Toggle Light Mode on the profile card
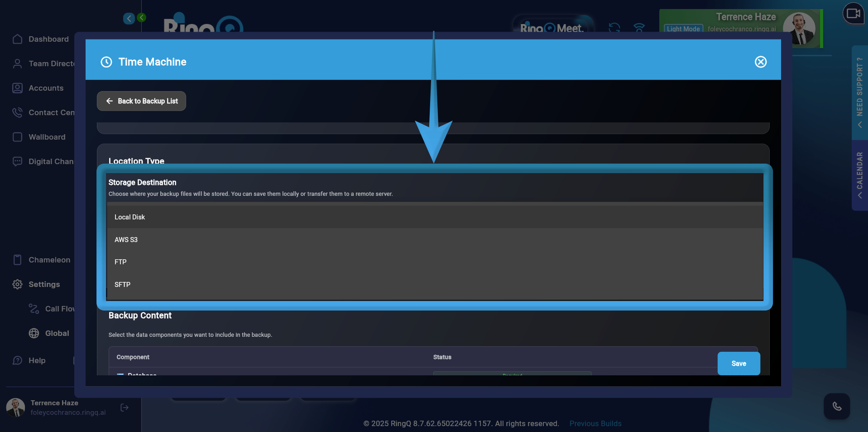The image size is (868, 432). coord(683,29)
